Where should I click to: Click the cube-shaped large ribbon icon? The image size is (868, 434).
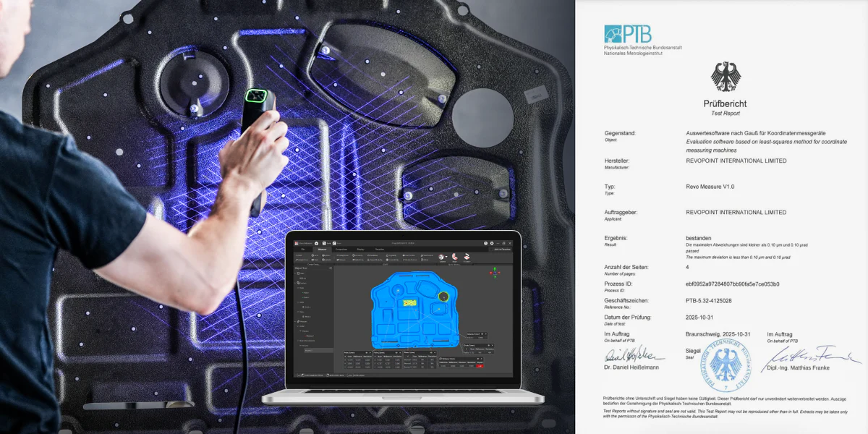[x=441, y=256]
